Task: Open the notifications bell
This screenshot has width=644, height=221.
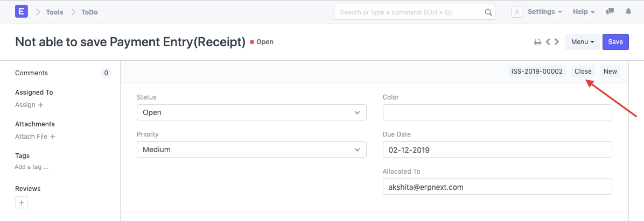Action: tap(628, 12)
